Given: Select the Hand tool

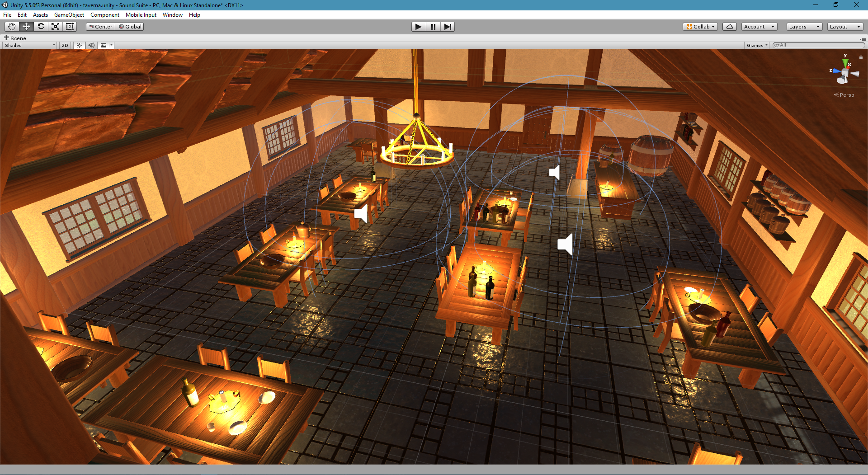Looking at the screenshot, I should tap(12, 27).
